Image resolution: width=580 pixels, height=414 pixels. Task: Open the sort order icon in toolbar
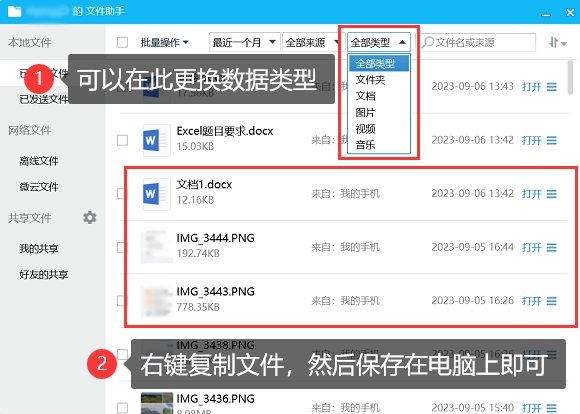pyautogui.click(x=557, y=43)
